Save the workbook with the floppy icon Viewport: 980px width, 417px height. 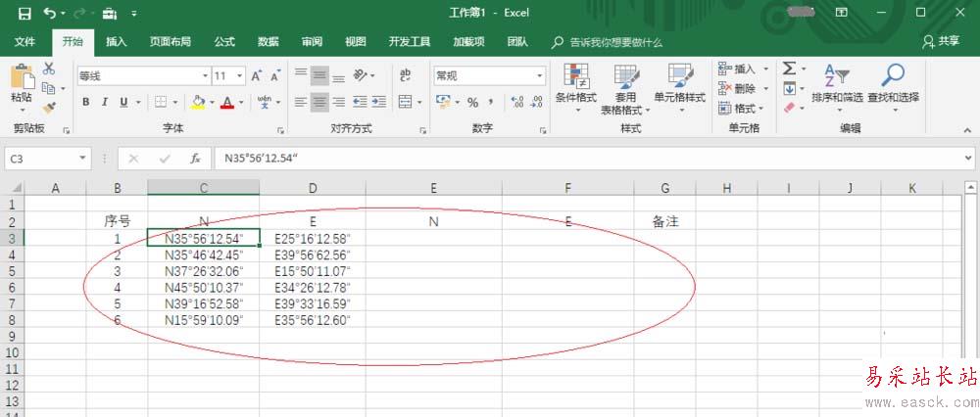tap(24, 13)
